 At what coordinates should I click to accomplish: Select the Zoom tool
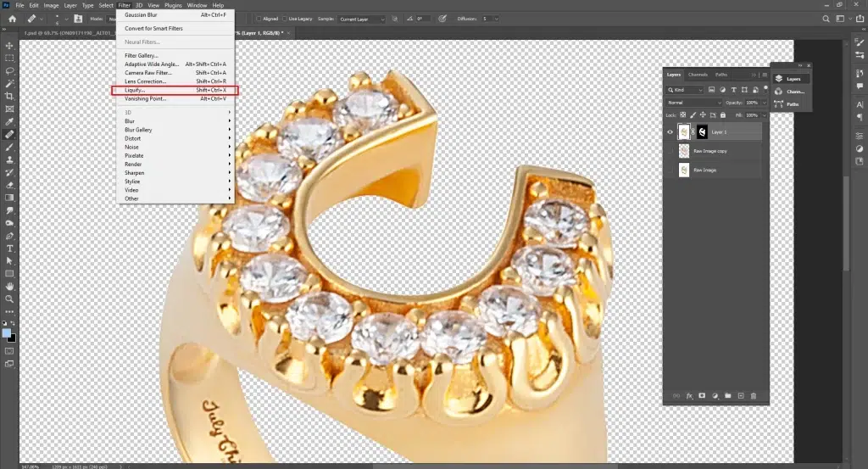point(9,299)
